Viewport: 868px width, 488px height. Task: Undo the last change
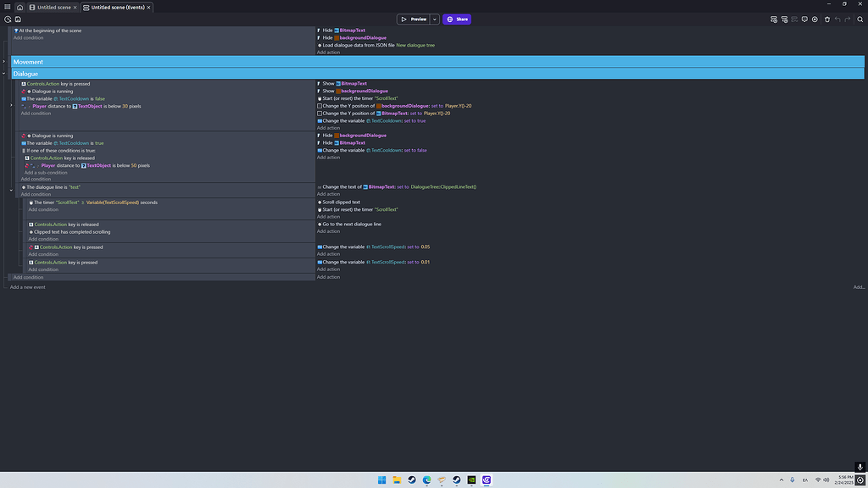tap(837, 19)
